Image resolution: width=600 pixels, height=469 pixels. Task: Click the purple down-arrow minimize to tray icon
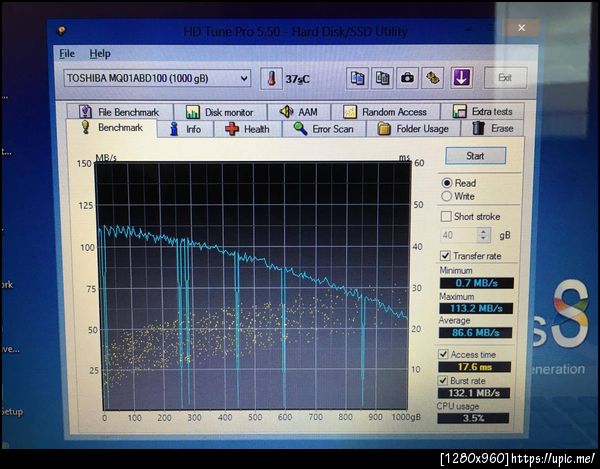click(x=461, y=78)
